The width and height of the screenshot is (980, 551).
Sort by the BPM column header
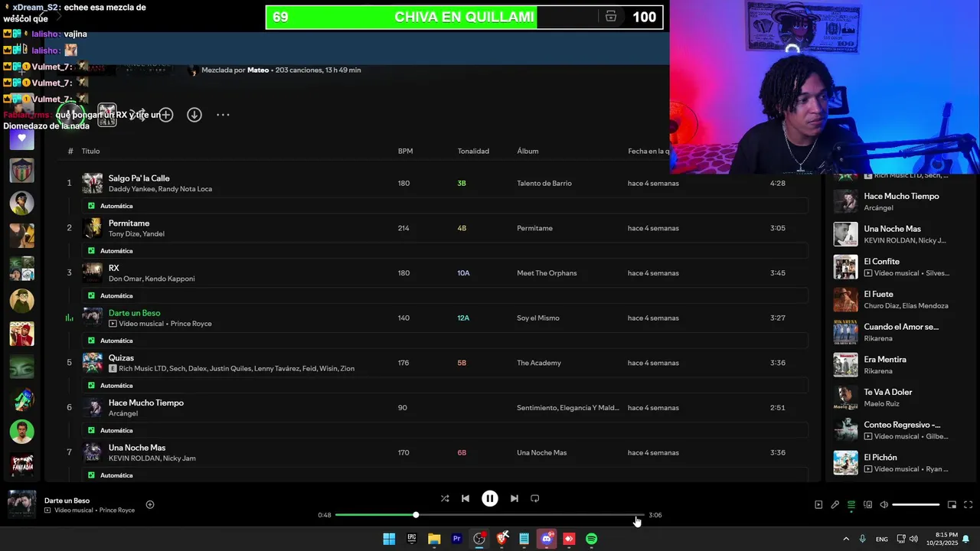[x=405, y=152]
